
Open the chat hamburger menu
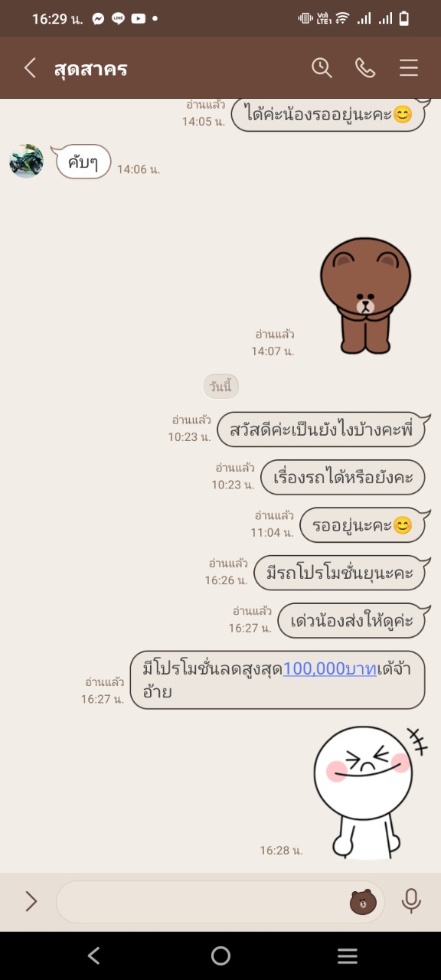(409, 68)
